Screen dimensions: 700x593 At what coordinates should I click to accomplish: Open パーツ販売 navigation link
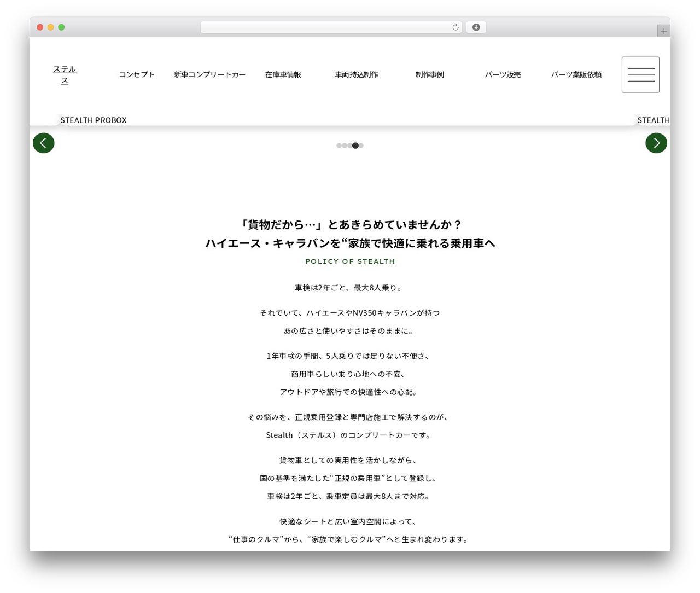[503, 74]
